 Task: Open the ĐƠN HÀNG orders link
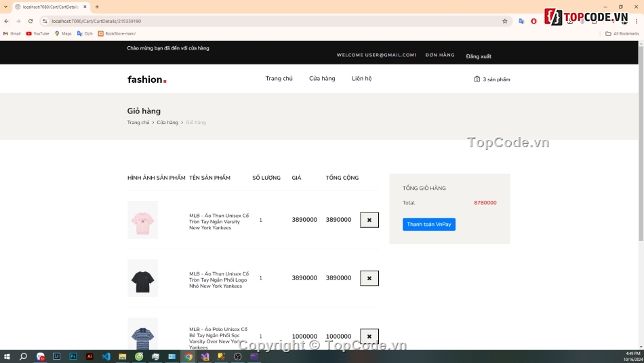point(440,55)
